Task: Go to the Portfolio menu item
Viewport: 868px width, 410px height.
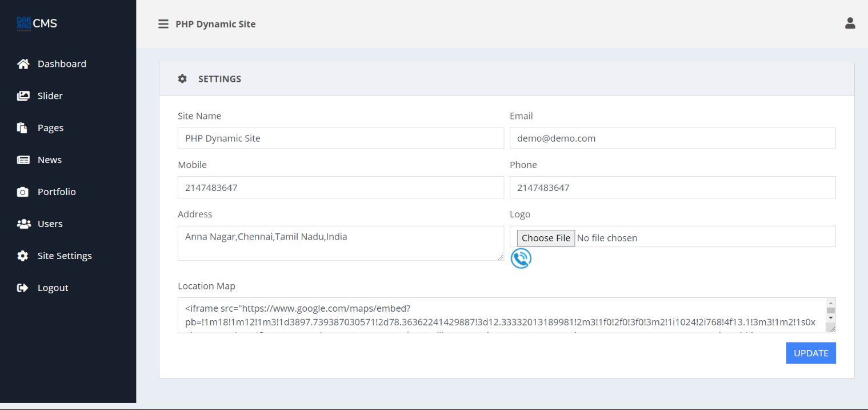Action: (57, 192)
